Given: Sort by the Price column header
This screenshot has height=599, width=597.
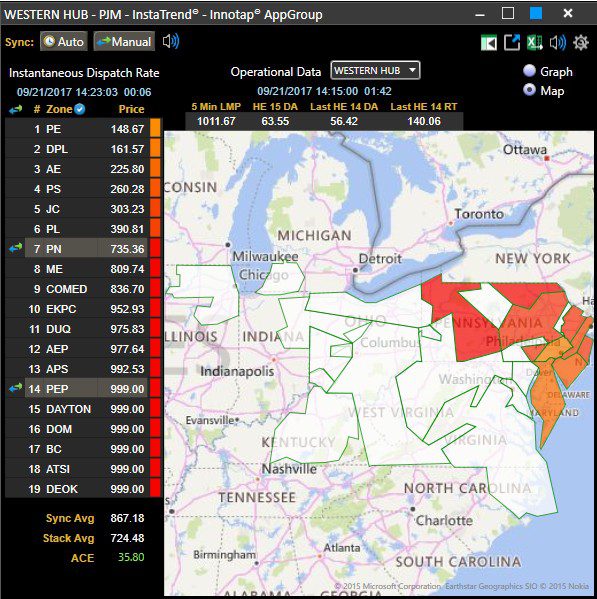Looking at the screenshot, I should (131, 109).
